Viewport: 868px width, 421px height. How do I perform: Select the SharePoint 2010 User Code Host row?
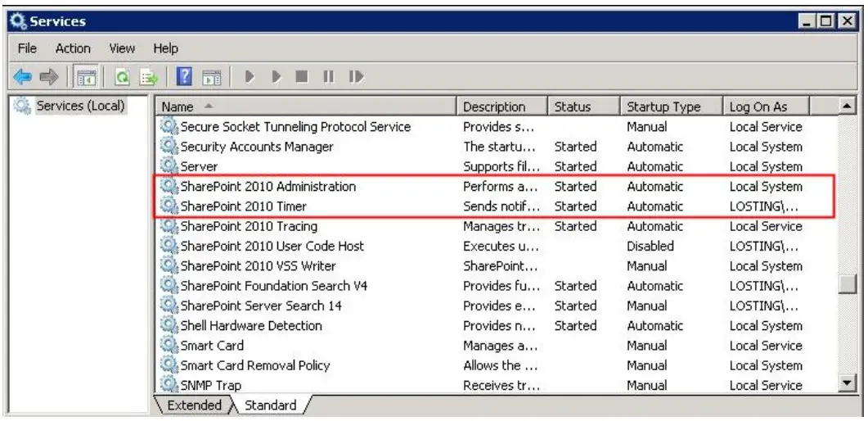click(x=497, y=246)
